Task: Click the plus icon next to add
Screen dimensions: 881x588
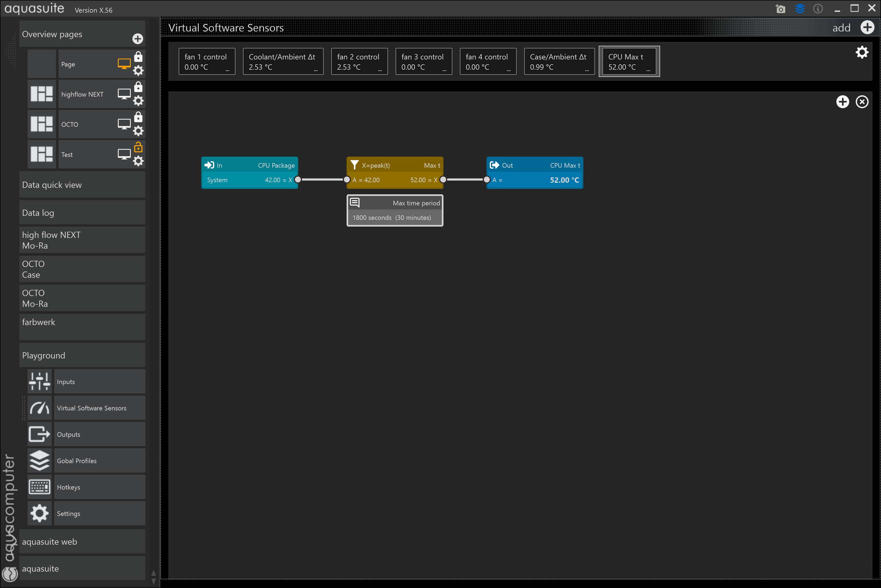Action: [x=868, y=27]
